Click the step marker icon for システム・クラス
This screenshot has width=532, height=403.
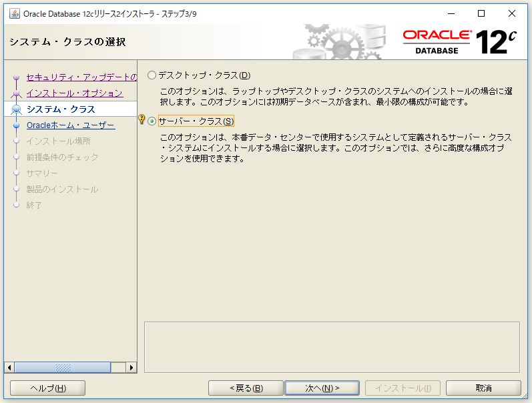point(16,109)
